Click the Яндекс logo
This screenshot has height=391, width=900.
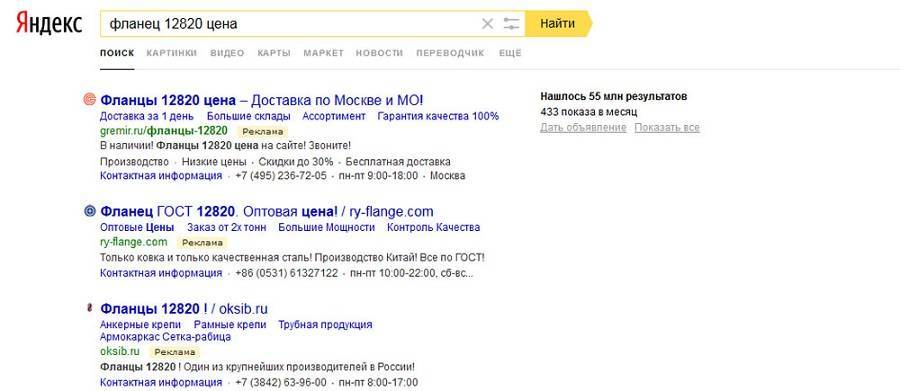tap(49, 23)
